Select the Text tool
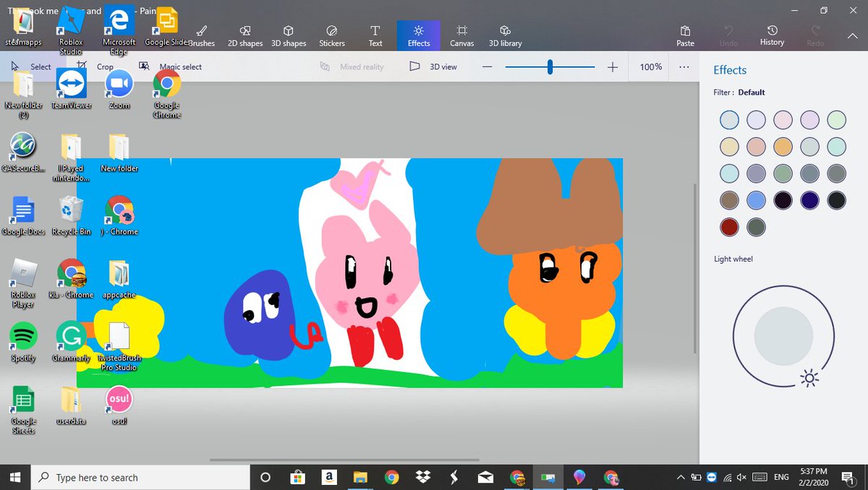The image size is (868, 490). point(375,35)
